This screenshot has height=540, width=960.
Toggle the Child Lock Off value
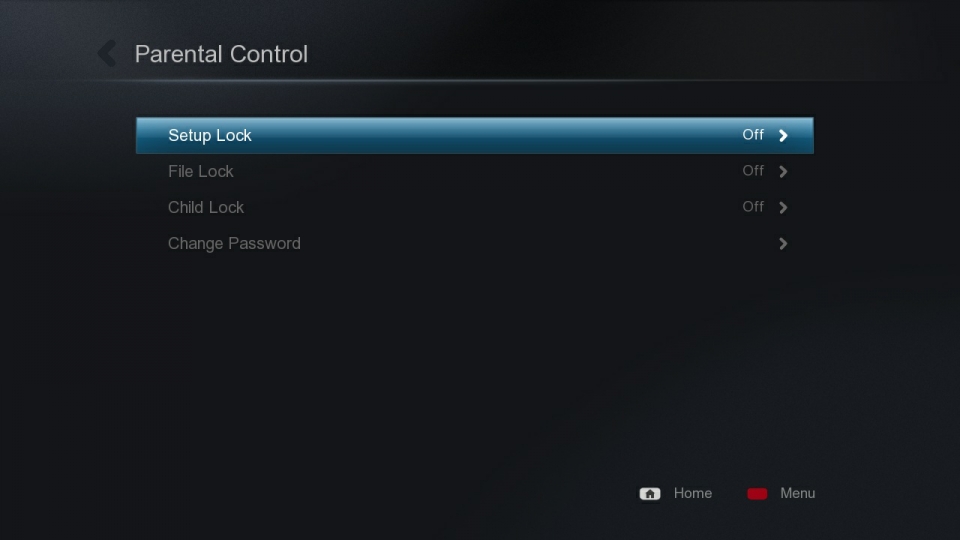pyautogui.click(x=753, y=207)
